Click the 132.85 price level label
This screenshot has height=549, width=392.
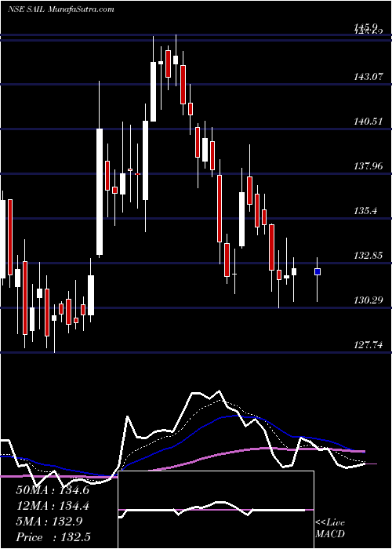coord(368,256)
